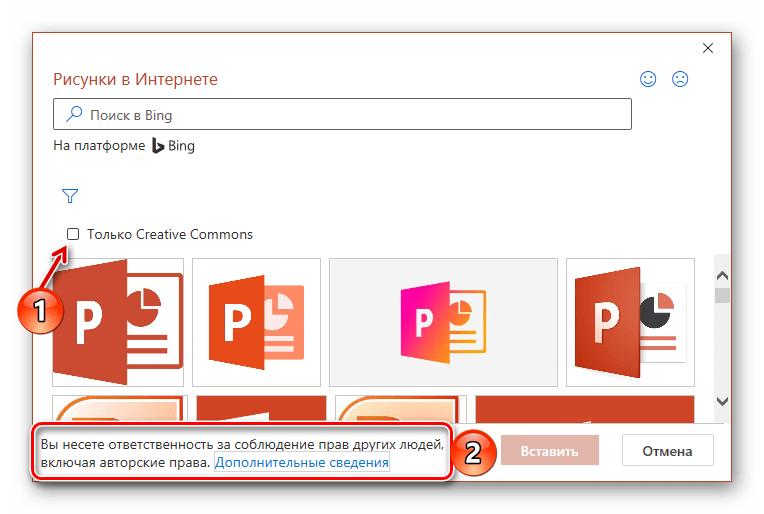
Task: Click the happy smiley feedback icon
Action: tap(648, 79)
